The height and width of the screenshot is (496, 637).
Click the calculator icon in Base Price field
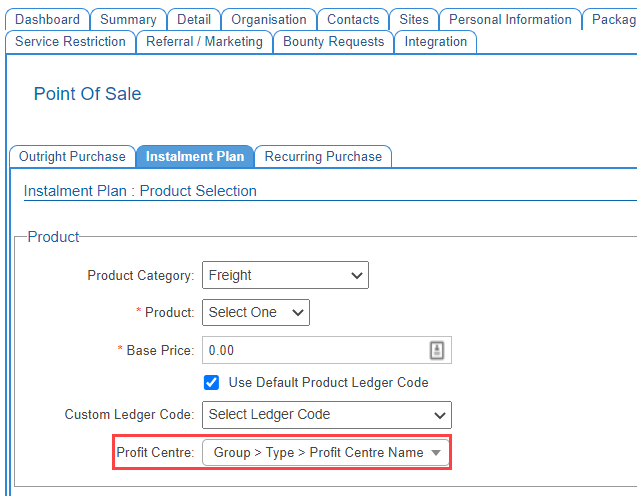tap(437, 350)
